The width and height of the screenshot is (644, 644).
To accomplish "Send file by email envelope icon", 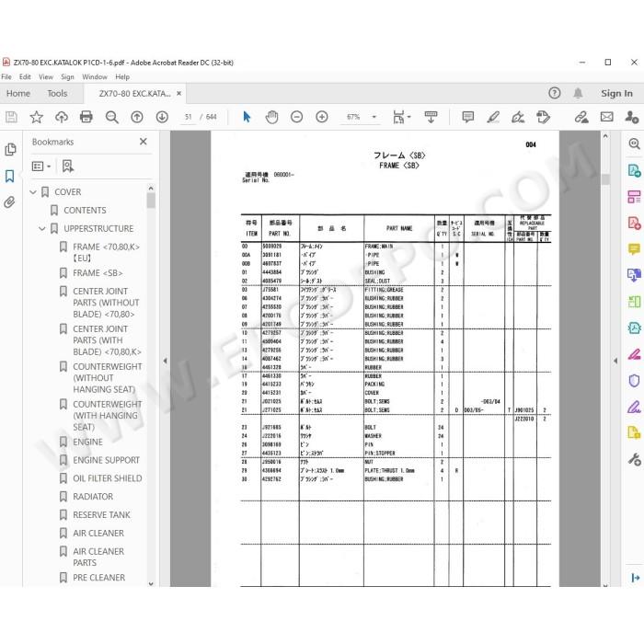I will tap(606, 117).
